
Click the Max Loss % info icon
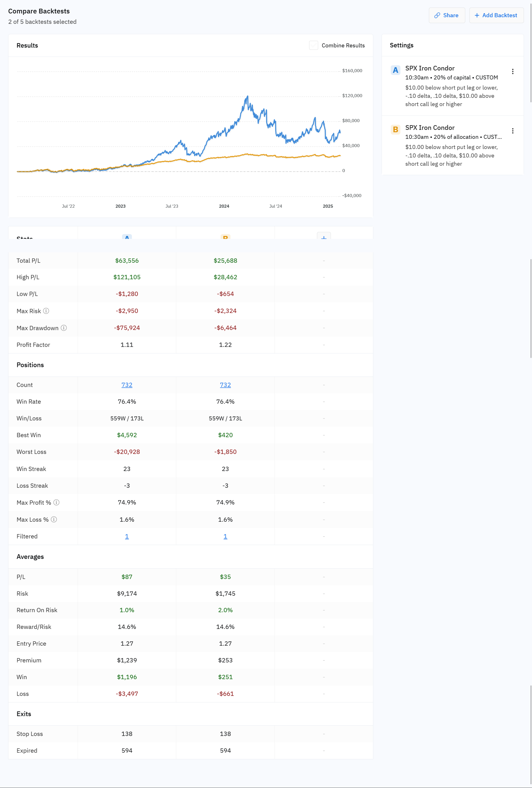tap(54, 519)
